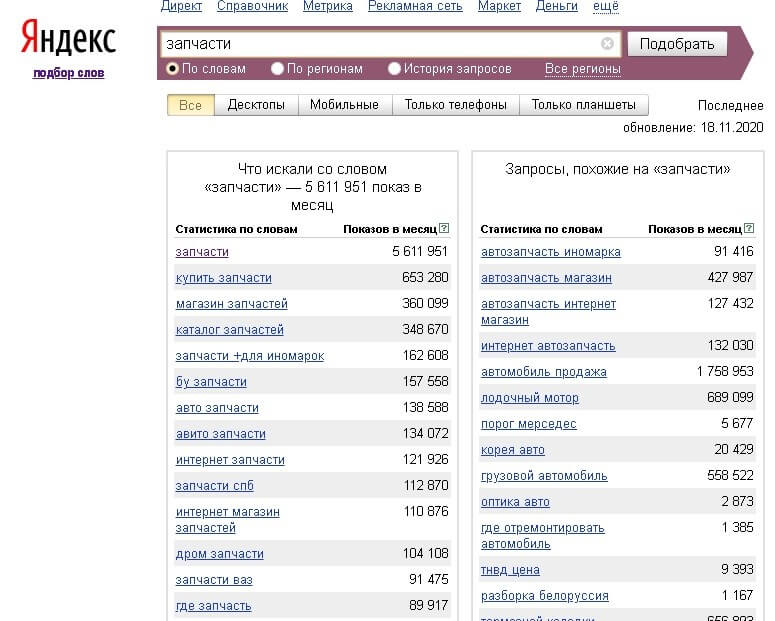The width and height of the screenshot is (775, 621).
Task: Open the лодочный мотор link
Action: 529,398
